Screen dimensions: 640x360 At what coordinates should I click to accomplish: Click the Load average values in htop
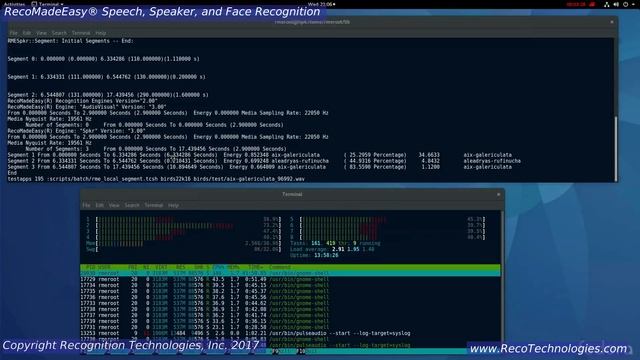coord(353,249)
